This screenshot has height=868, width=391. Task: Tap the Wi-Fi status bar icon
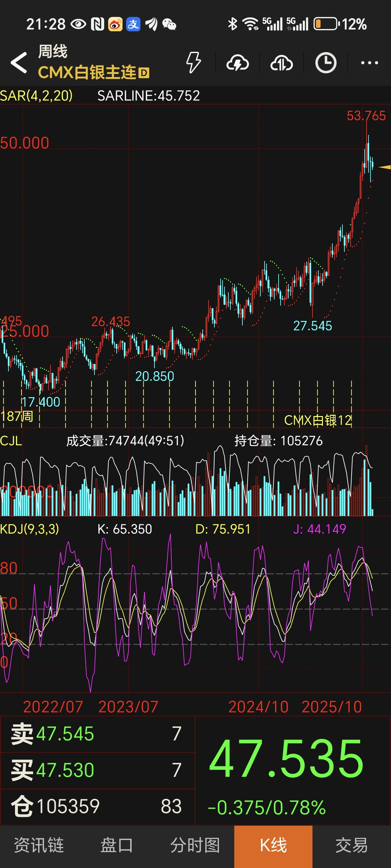coord(251,24)
